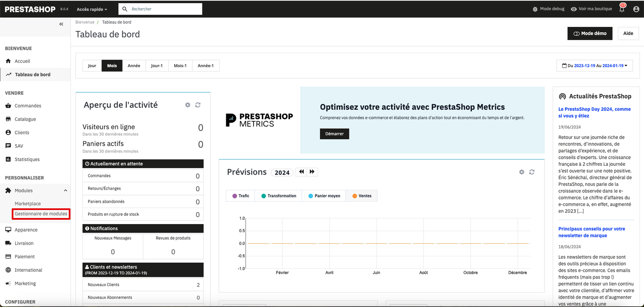Click Nouveaux Messages notification count

(113, 252)
